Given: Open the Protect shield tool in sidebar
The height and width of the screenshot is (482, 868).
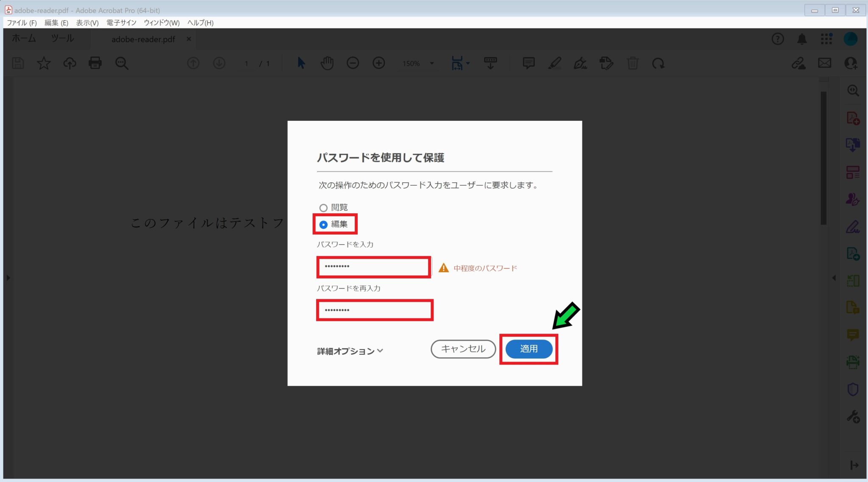Looking at the screenshot, I should tap(853, 389).
